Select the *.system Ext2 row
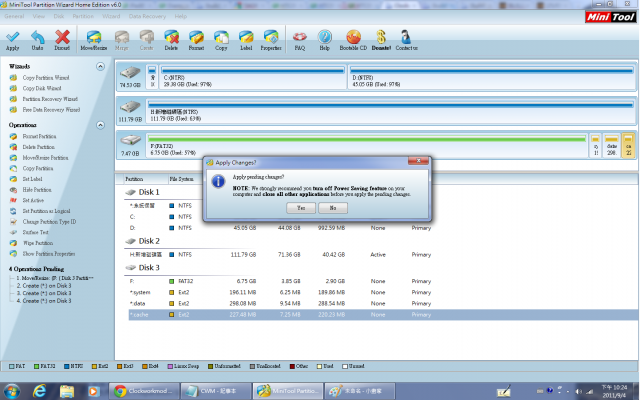The image size is (640, 400). [383, 292]
